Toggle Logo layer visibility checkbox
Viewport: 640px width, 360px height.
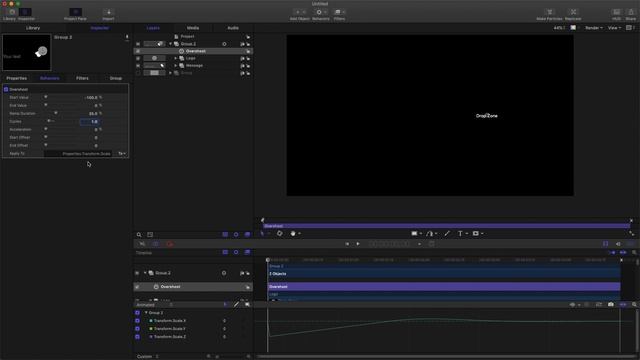[x=138, y=58]
